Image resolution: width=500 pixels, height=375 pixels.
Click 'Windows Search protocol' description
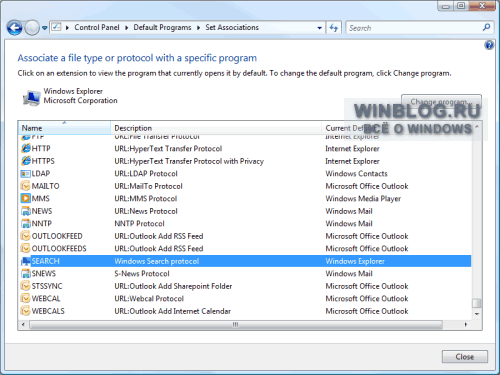[157, 261]
